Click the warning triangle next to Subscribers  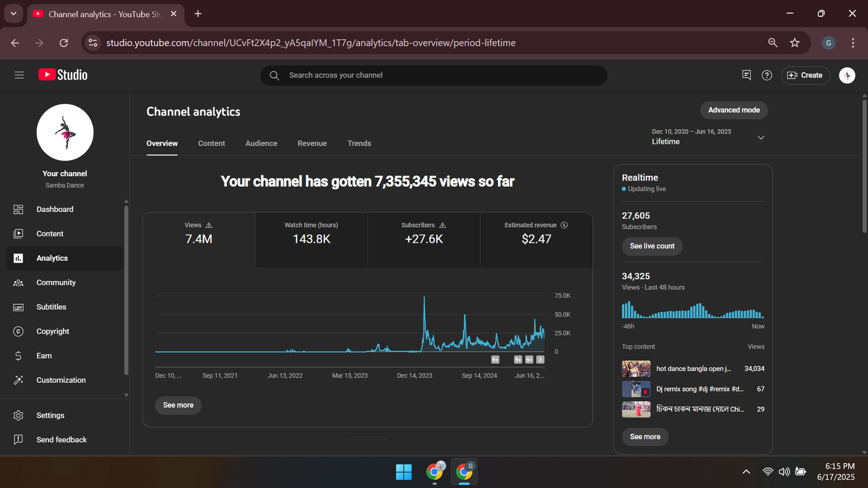click(x=443, y=225)
